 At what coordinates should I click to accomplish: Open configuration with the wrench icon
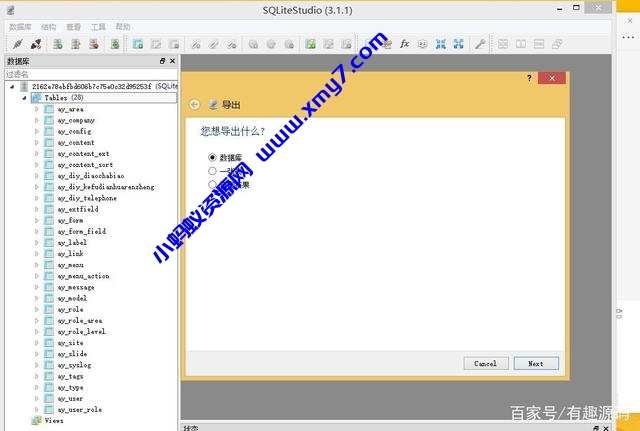coord(480,44)
